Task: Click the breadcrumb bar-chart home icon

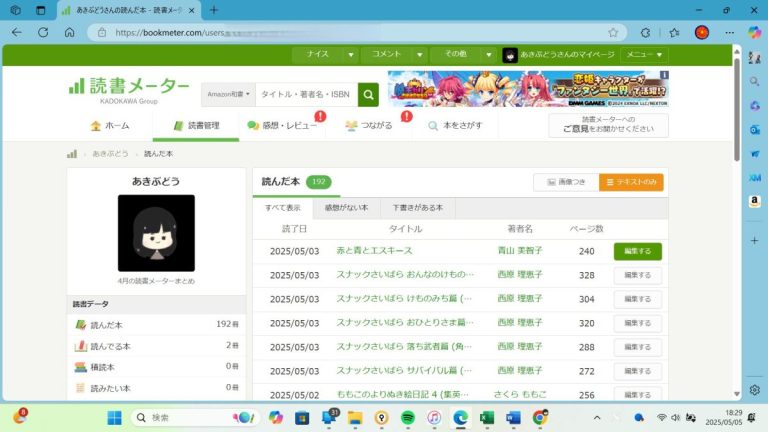Action: click(x=72, y=154)
